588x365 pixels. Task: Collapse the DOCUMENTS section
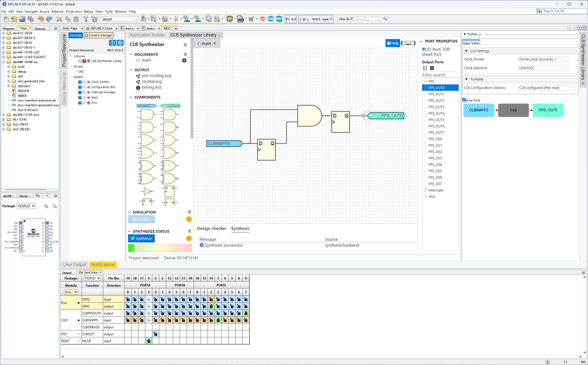[131, 55]
